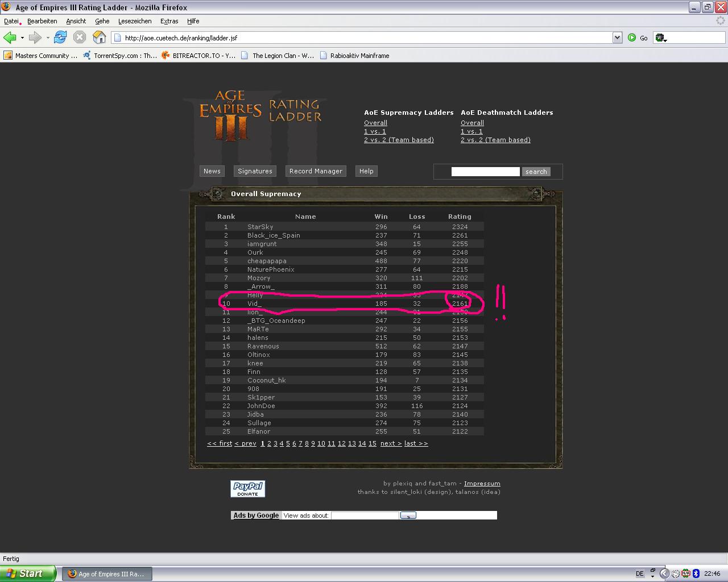The height and width of the screenshot is (582, 728).
Task: Open the Record Manager button
Action: coord(316,171)
